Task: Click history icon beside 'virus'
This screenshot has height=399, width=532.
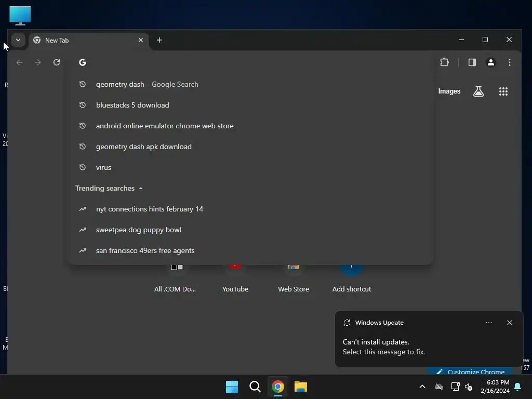Action: [x=83, y=167]
